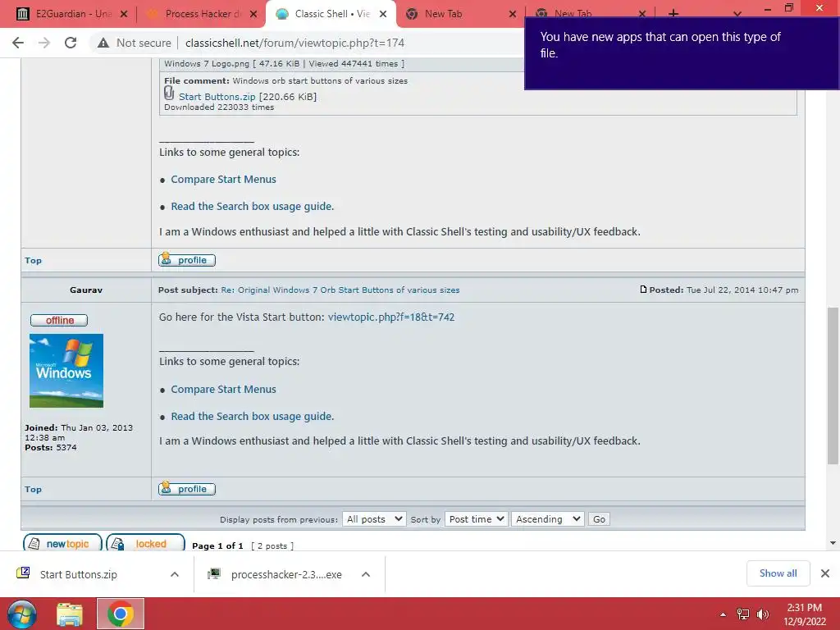Click the paperclip attachment icon beside Start Buttons.zip

click(x=169, y=94)
